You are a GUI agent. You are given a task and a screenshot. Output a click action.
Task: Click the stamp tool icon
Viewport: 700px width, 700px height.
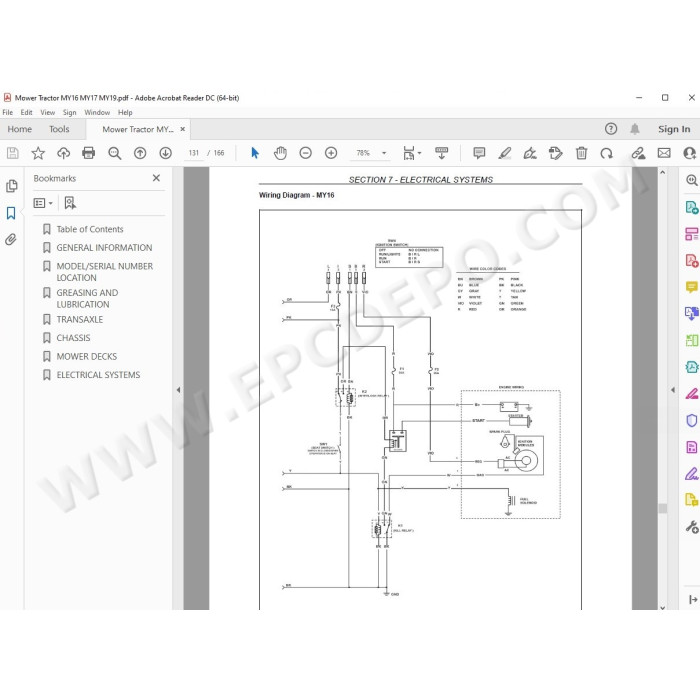point(555,153)
